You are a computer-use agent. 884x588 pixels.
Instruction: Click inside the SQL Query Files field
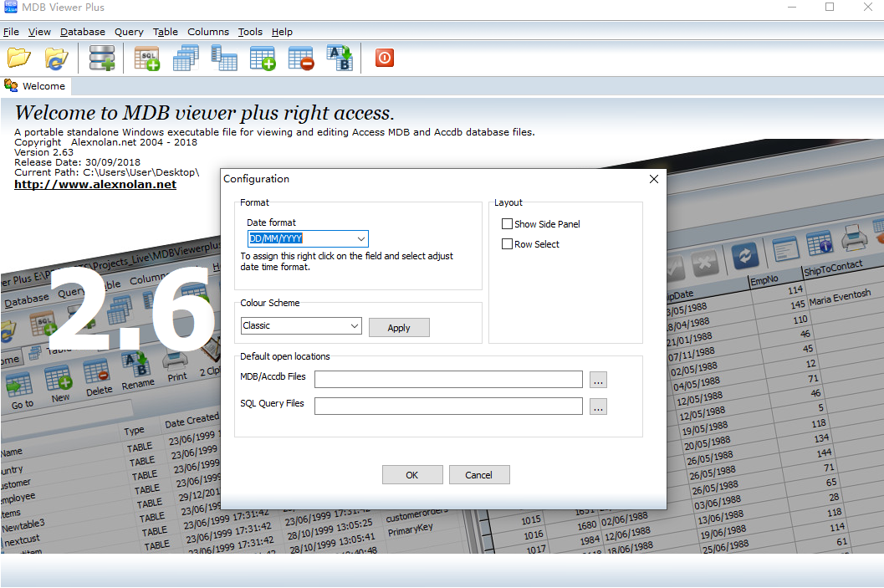(x=448, y=406)
